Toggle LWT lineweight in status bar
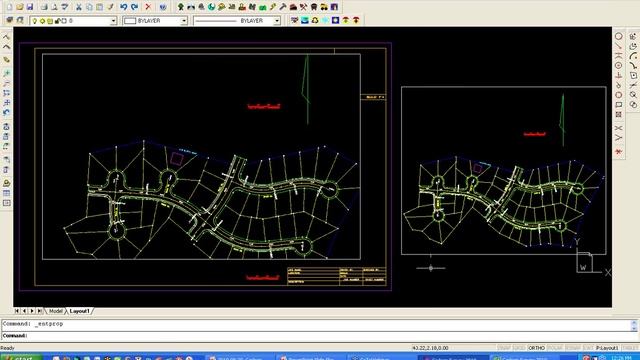This screenshot has width=640, height=360. coord(588,348)
